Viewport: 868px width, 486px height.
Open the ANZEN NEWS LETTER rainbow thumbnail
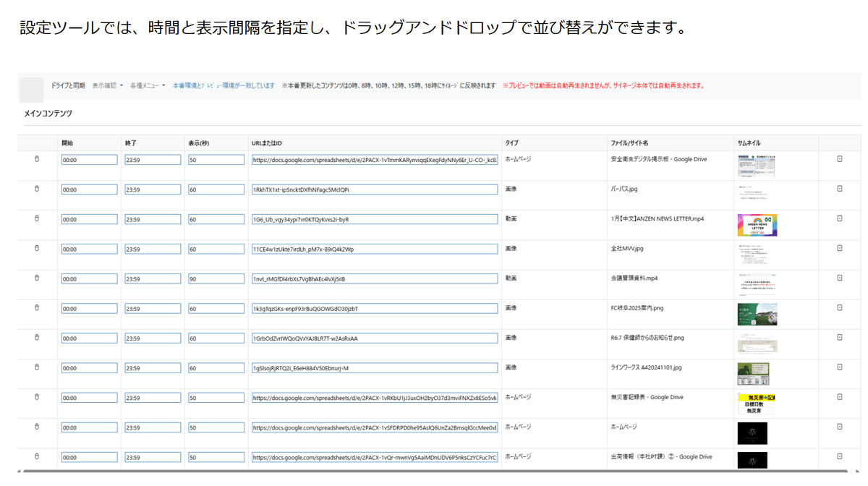[x=757, y=225]
